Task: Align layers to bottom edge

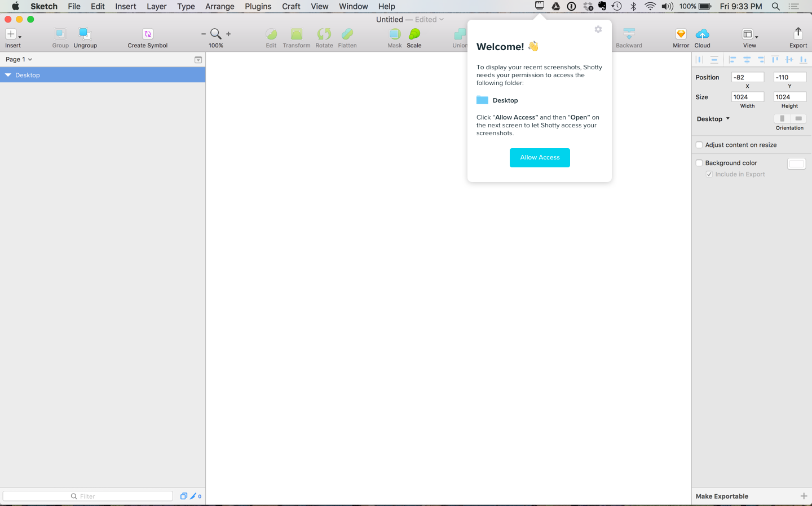Action: click(x=804, y=59)
